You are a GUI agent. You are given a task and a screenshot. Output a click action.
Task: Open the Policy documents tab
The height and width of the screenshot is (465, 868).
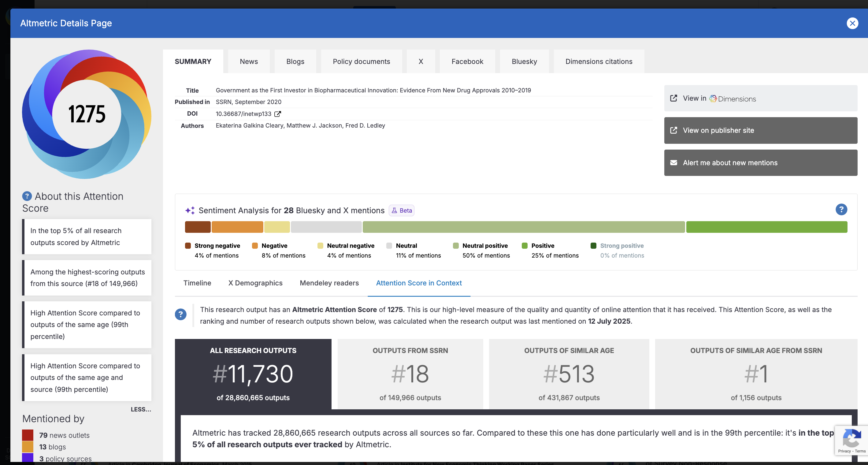pyautogui.click(x=361, y=61)
